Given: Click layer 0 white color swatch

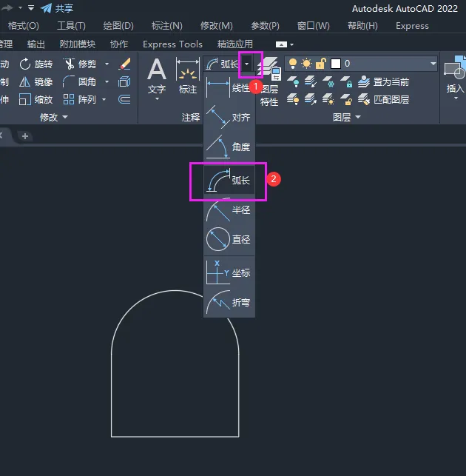Looking at the screenshot, I should 336,64.
